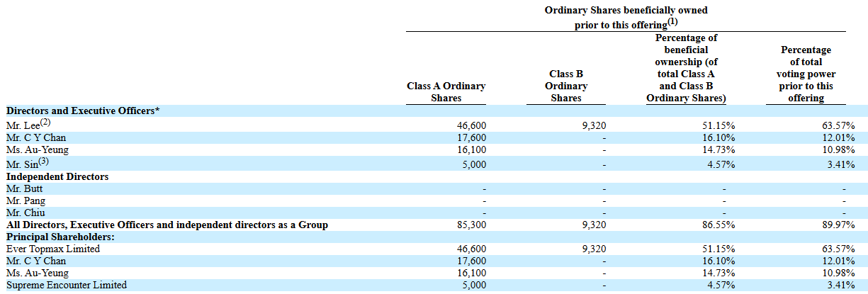Click the "Percentage of beneficial ownership" column header

click(685, 68)
